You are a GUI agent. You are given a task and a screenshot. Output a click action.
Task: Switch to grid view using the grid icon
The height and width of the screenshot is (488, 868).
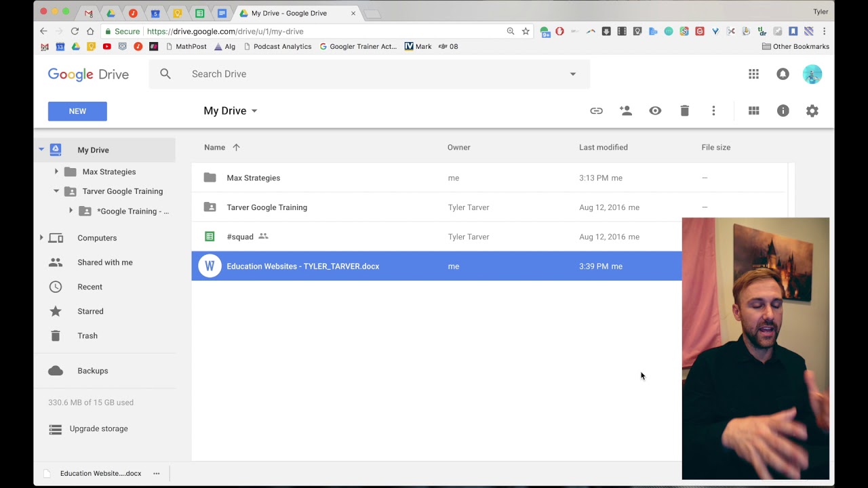click(753, 110)
